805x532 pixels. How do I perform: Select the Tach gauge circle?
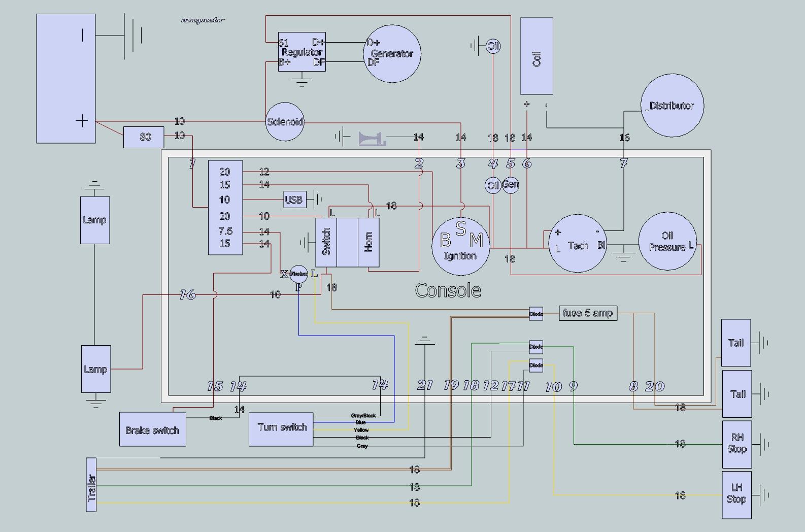[578, 244]
